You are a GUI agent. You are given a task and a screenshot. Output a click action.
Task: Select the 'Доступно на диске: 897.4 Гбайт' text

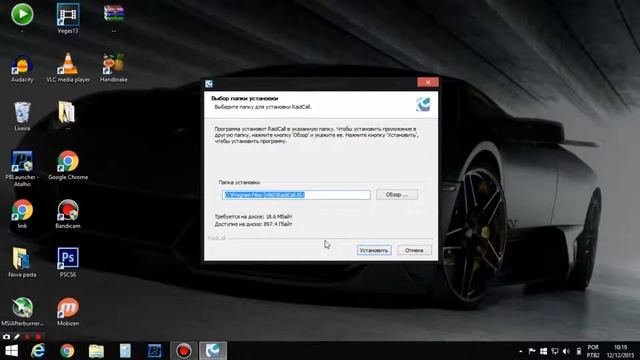pyautogui.click(x=253, y=224)
